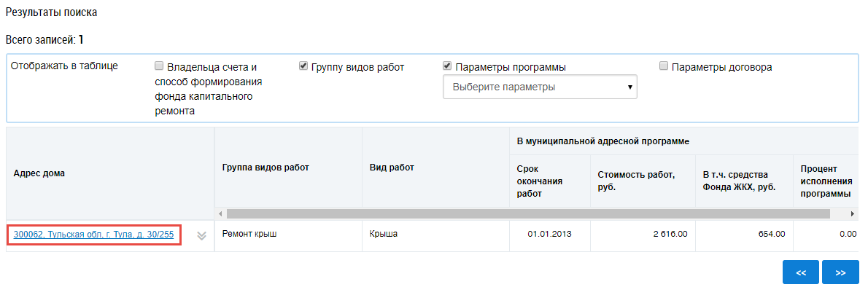Click the Группа видов работ column header
Screen dimensions: 868x295
266,168
